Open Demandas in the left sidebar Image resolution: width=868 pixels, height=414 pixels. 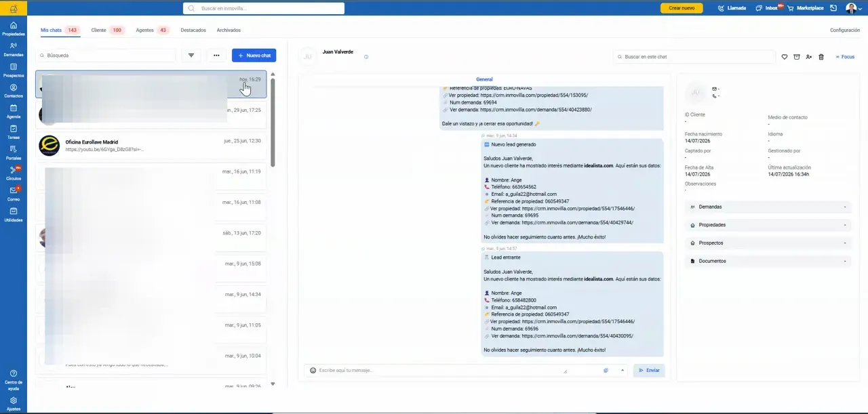click(x=13, y=49)
